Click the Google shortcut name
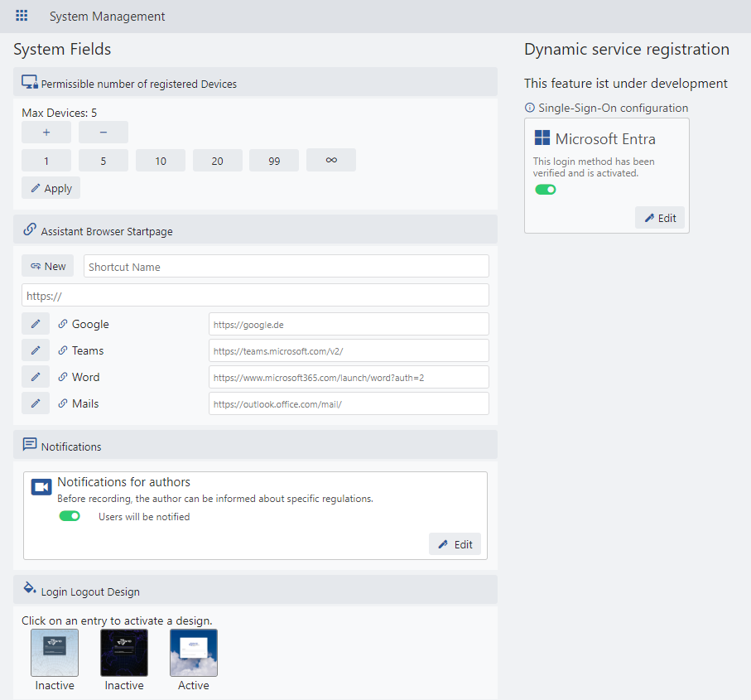The height and width of the screenshot is (700, 751). pos(90,325)
